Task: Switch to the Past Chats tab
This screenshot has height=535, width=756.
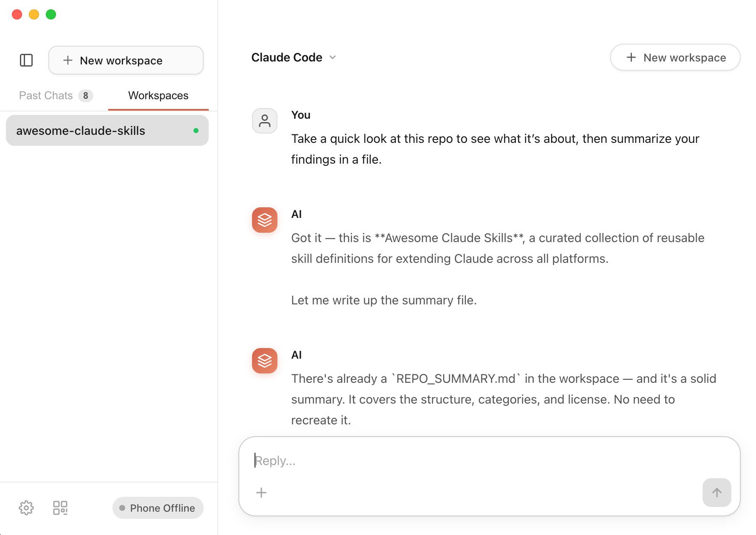Action: [x=46, y=95]
